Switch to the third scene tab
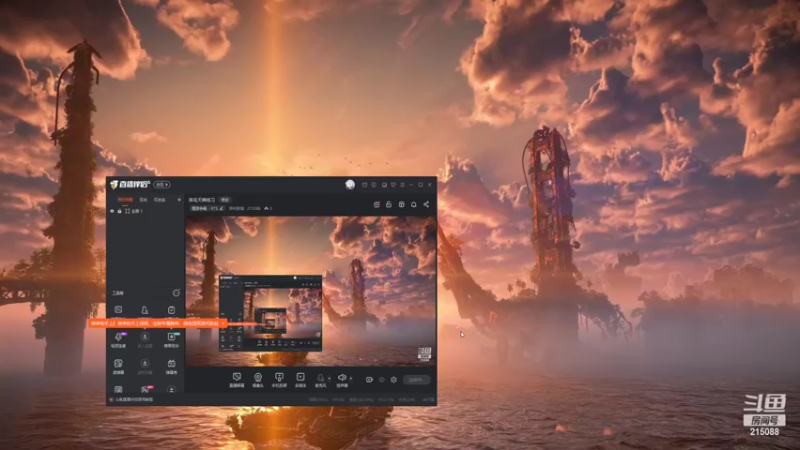This screenshot has height=450, width=800. coord(160,200)
